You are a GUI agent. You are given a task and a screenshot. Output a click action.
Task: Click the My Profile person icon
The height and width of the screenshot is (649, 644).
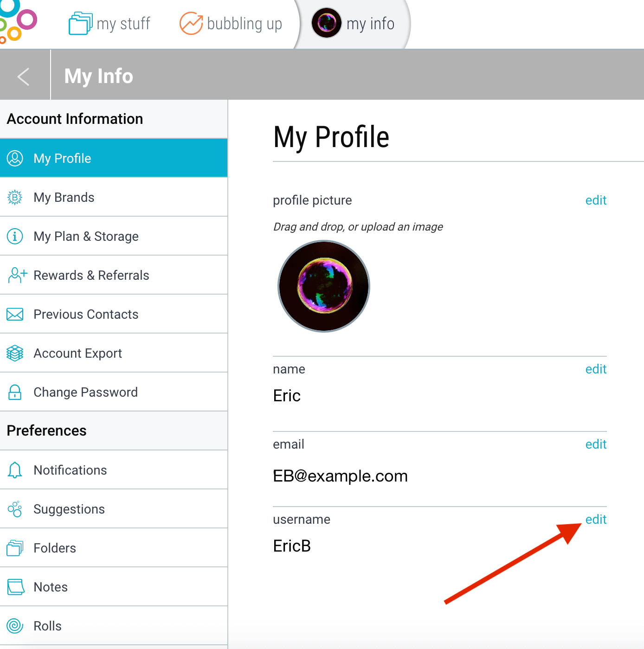[15, 158]
